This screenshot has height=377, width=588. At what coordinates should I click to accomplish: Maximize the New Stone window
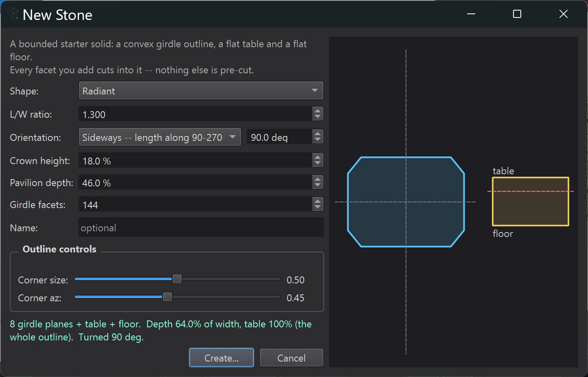coord(517,14)
